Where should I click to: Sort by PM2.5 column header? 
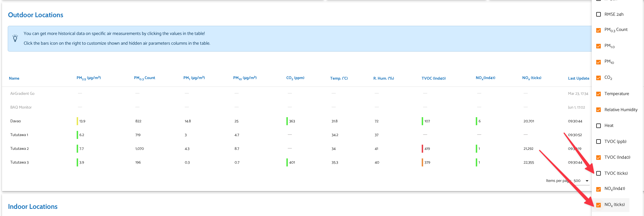point(89,78)
